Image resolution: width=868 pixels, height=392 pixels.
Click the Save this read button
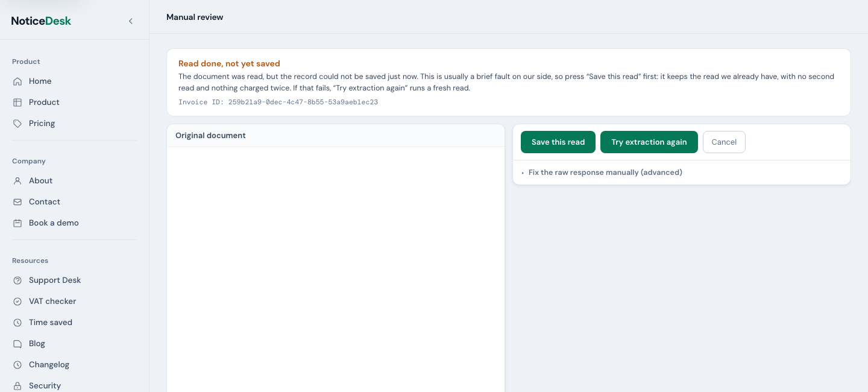click(558, 142)
